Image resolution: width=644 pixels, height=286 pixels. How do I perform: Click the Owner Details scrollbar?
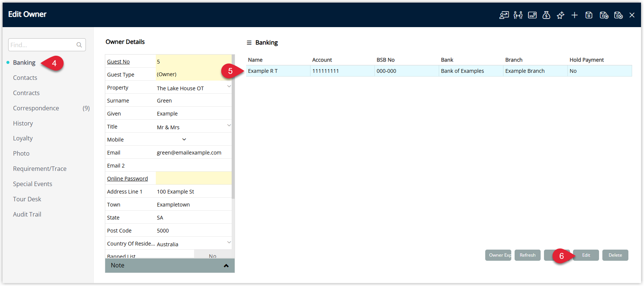point(233,126)
